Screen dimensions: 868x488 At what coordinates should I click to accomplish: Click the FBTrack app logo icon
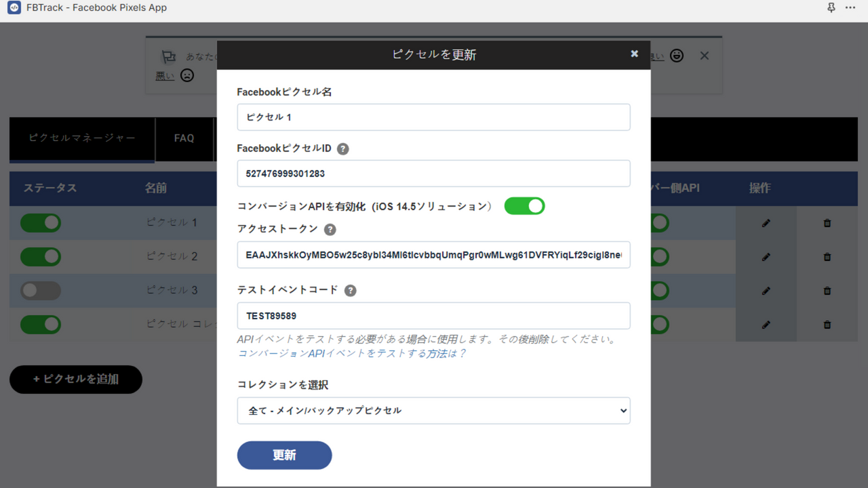14,8
